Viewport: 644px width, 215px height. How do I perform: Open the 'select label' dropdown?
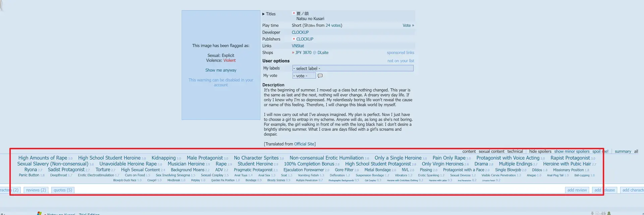click(353, 68)
